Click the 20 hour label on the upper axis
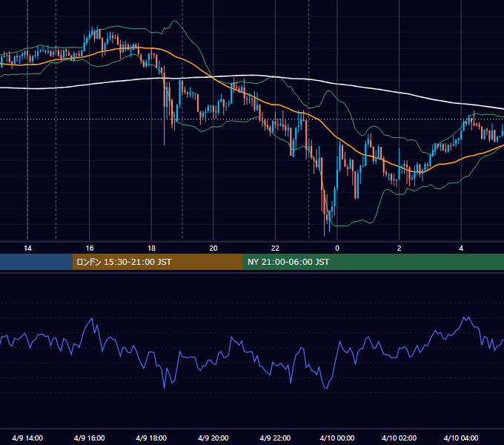The height and width of the screenshot is (445, 504). (213, 248)
